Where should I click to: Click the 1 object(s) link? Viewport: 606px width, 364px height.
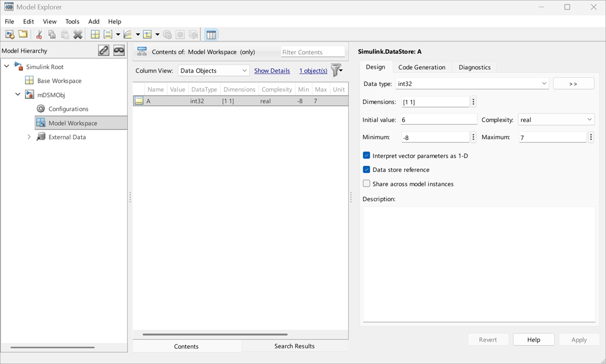[x=313, y=71]
